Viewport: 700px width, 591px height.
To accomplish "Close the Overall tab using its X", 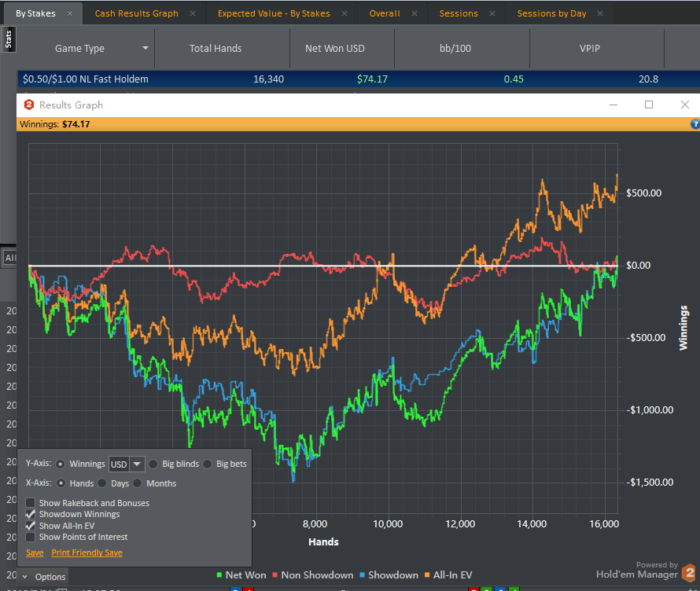I will [414, 13].
